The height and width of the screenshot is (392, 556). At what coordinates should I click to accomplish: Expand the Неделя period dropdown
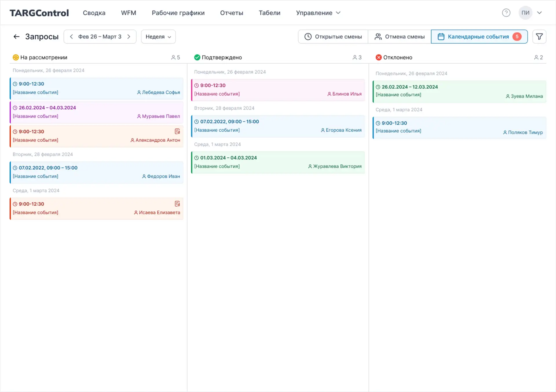158,37
